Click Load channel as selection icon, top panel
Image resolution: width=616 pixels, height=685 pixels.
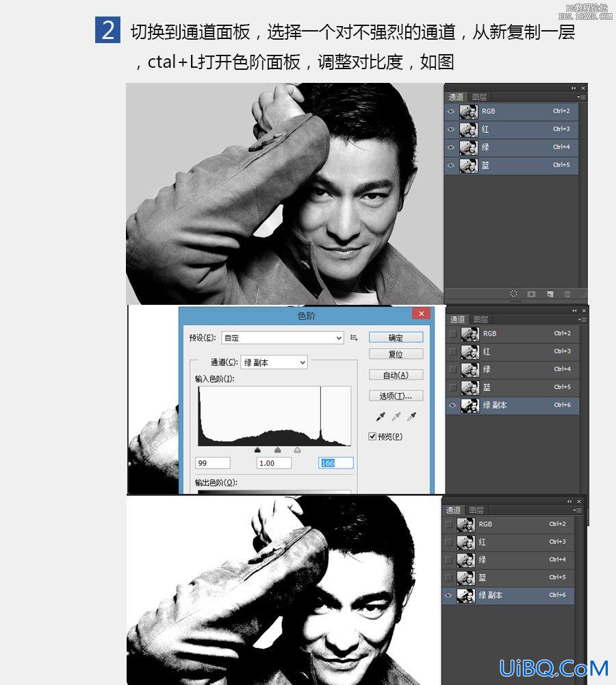[x=513, y=294]
